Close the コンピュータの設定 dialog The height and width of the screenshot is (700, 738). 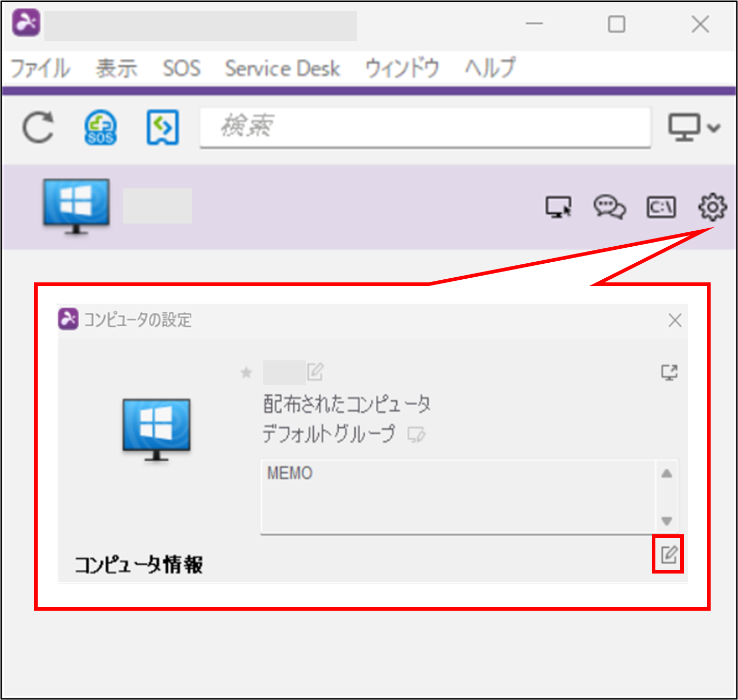[675, 321]
